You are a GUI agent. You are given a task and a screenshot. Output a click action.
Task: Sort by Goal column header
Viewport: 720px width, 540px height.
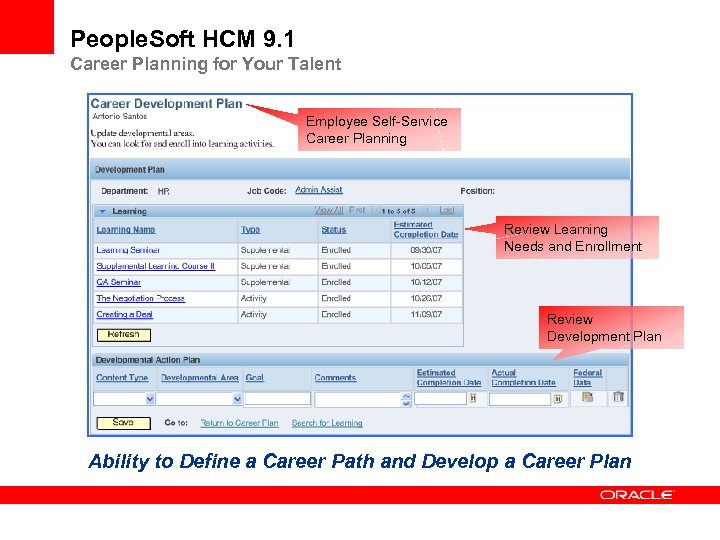[x=254, y=377]
